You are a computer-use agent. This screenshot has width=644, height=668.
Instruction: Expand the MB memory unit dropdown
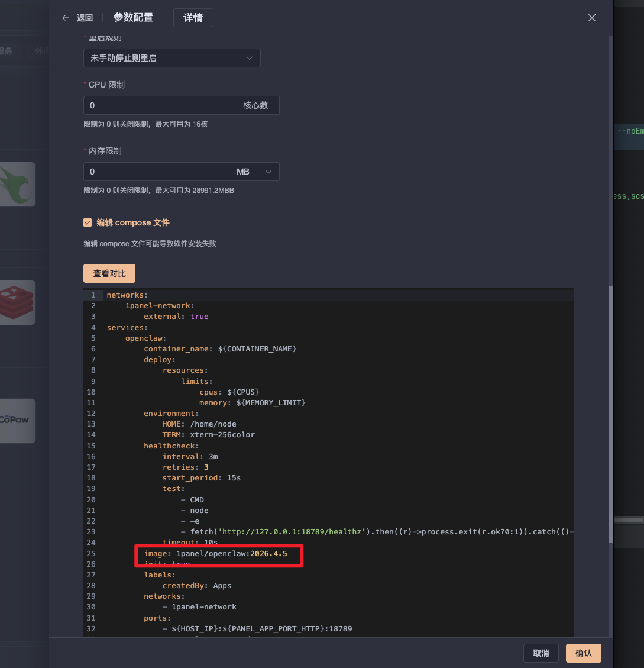point(254,172)
